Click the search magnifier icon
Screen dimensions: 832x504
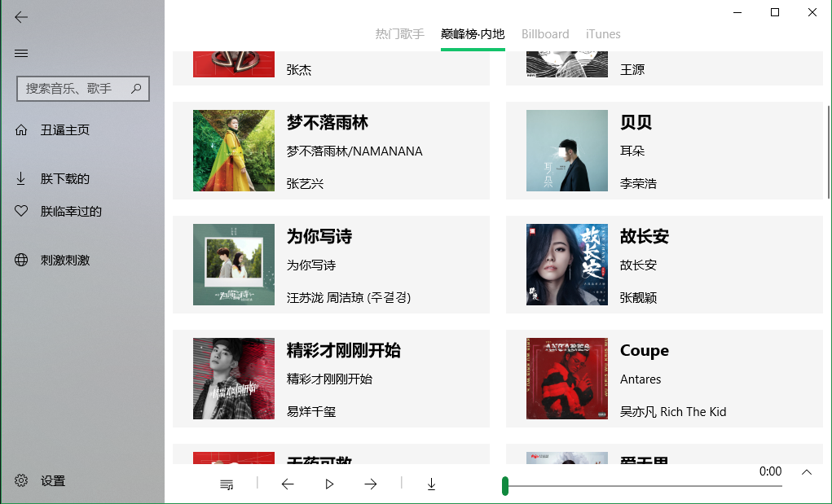coord(136,89)
